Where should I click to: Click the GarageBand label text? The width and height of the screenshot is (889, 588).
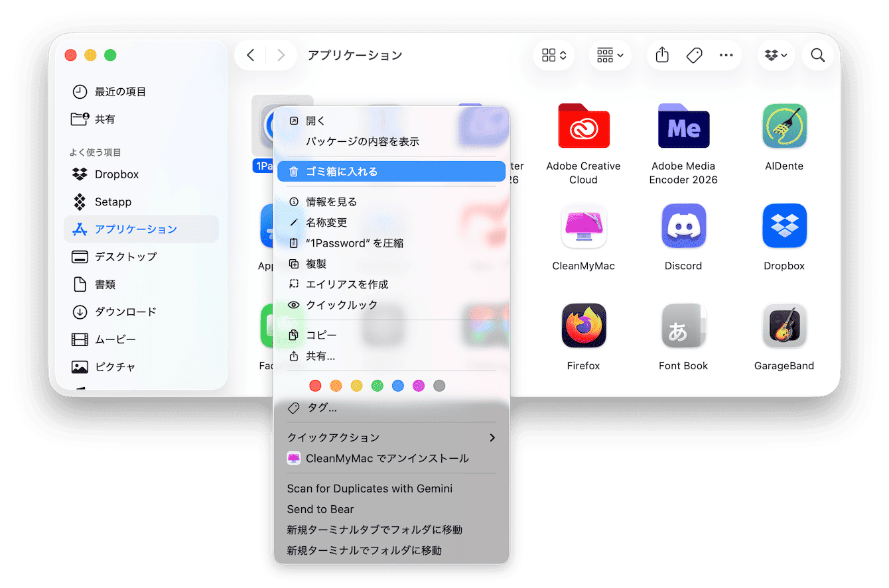coord(784,366)
